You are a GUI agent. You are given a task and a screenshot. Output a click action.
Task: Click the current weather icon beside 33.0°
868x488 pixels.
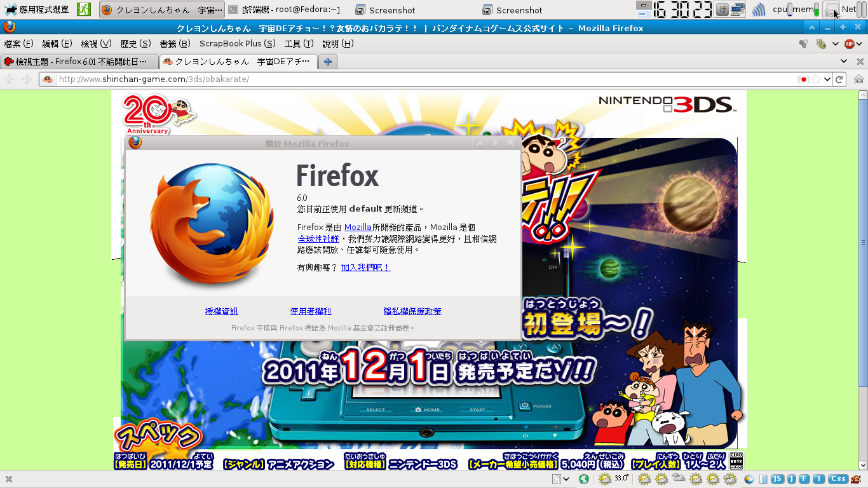604,479
